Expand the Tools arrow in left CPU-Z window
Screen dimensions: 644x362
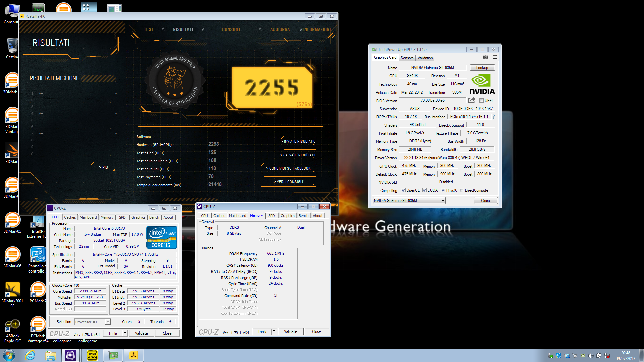click(125, 333)
